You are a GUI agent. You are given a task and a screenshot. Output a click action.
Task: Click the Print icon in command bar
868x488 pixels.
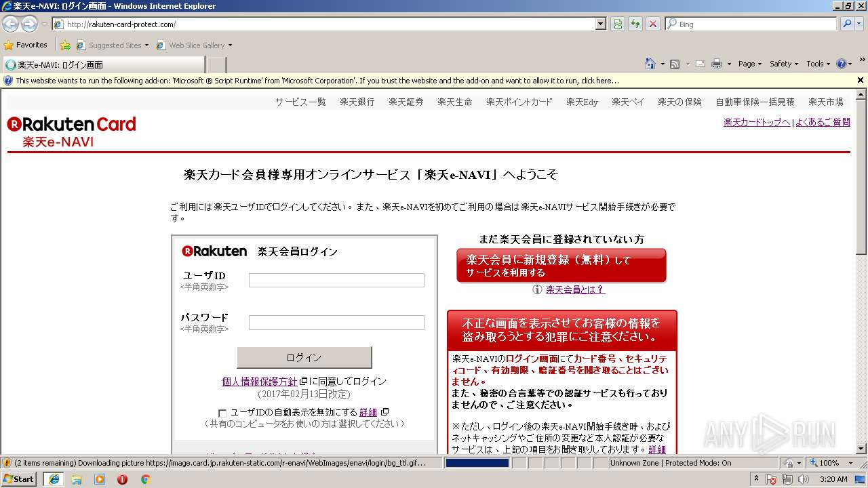pyautogui.click(x=717, y=64)
